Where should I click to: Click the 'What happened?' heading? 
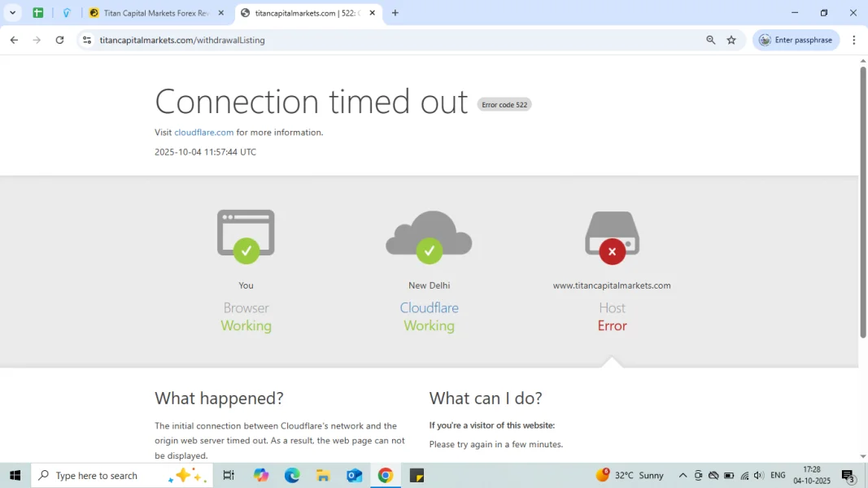219,398
